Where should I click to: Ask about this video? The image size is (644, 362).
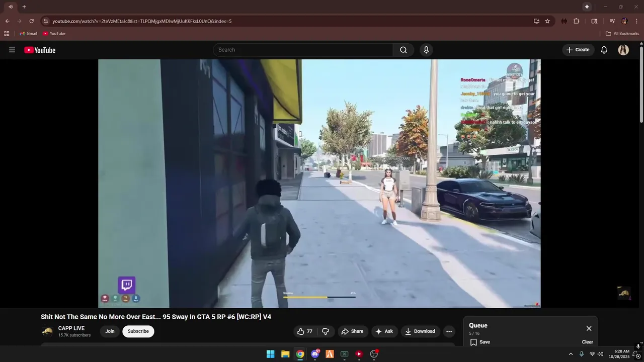tap(384, 331)
